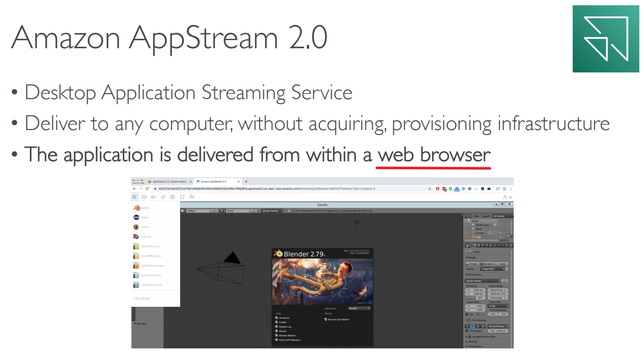Click the View catalog link
This screenshot has width=644, height=354.
pyautogui.click(x=142, y=298)
